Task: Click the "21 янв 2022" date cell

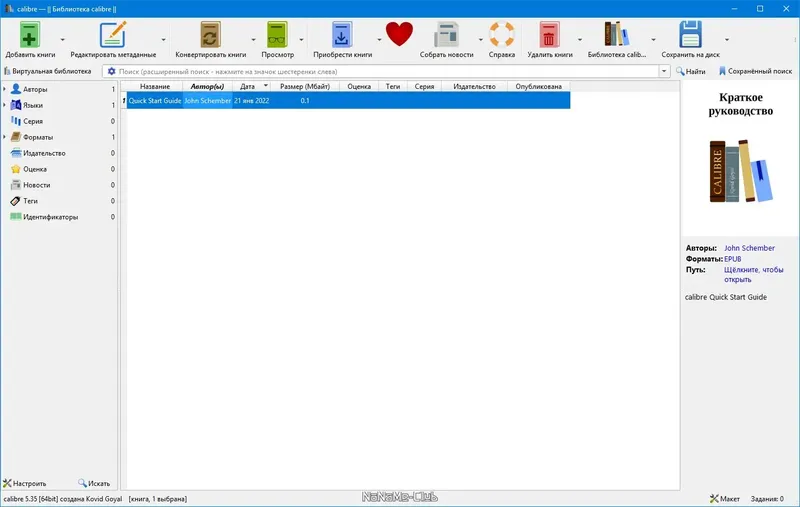Action: 251,100
